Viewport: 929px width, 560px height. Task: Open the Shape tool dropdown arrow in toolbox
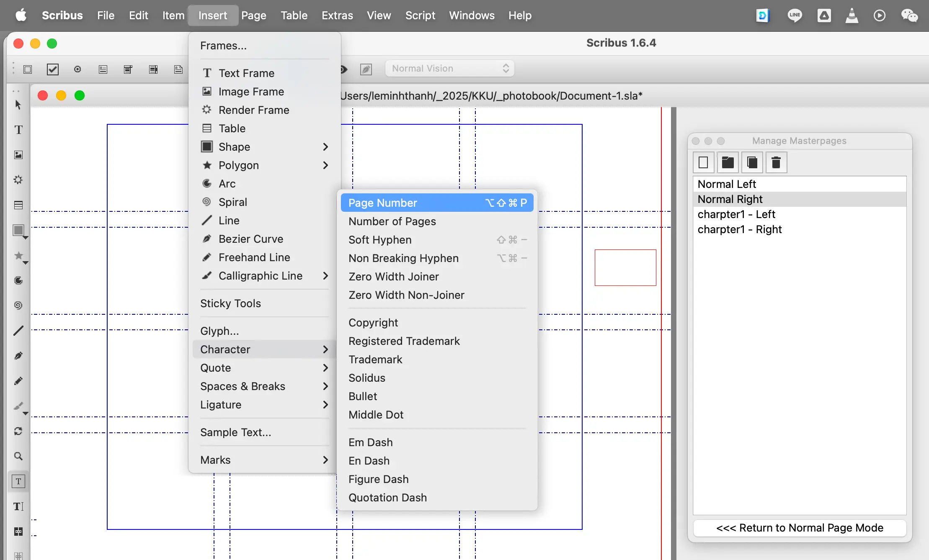26,238
